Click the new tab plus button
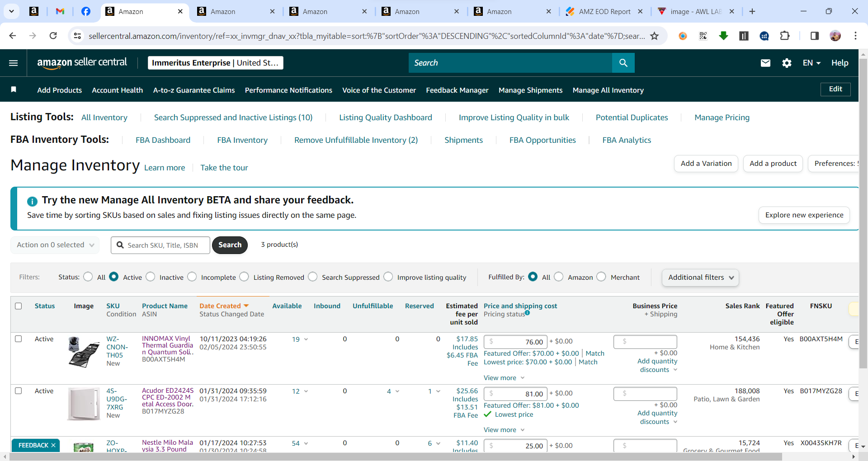The height and width of the screenshot is (461, 868). (752, 11)
